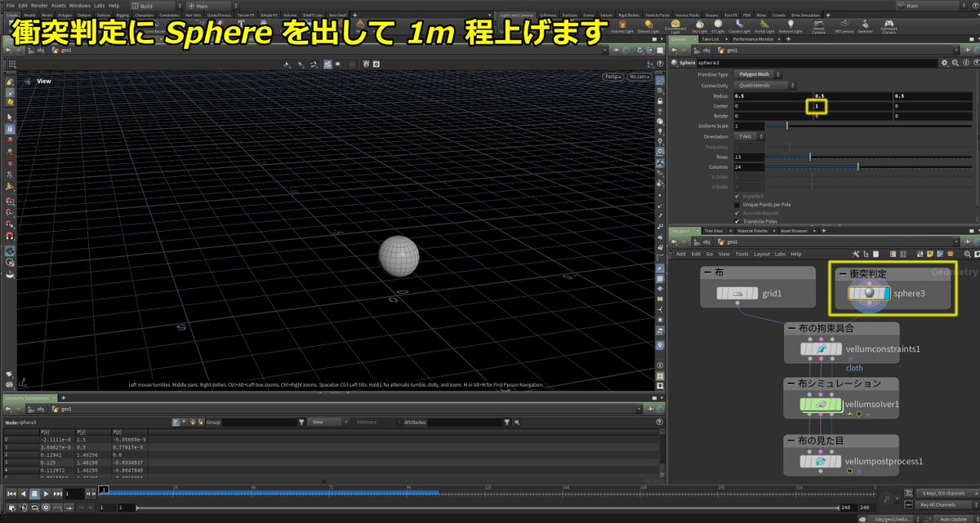The height and width of the screenshot is (523, 980).
Task: Open Primitive Type Polygon Mesh dropdown
Action: coord(757,74)
